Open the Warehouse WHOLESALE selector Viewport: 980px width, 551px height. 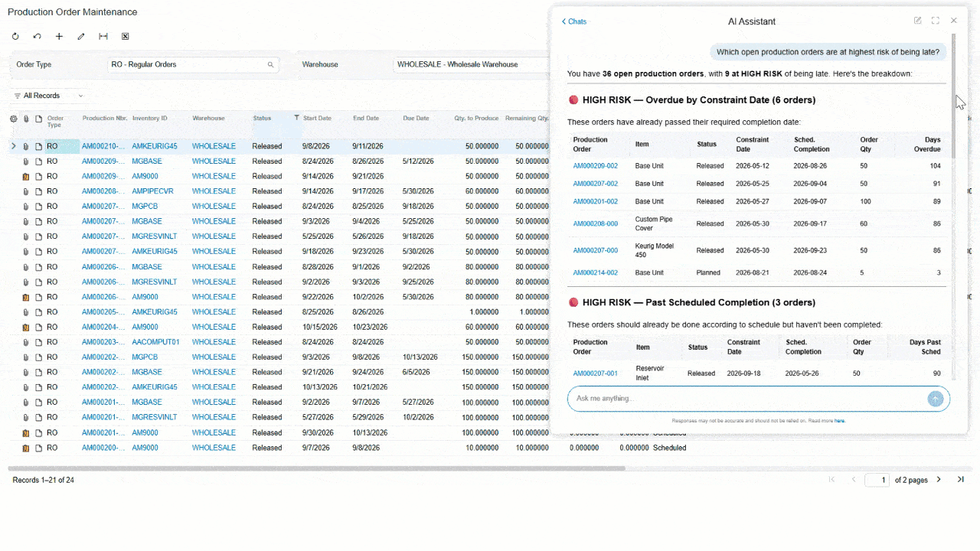[x=471, y=64]
